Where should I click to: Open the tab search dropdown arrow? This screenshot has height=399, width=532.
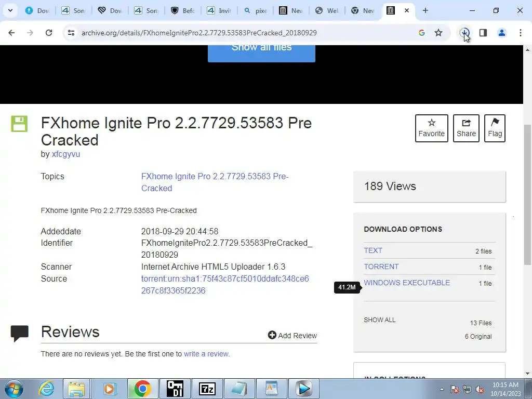(10, 10)
